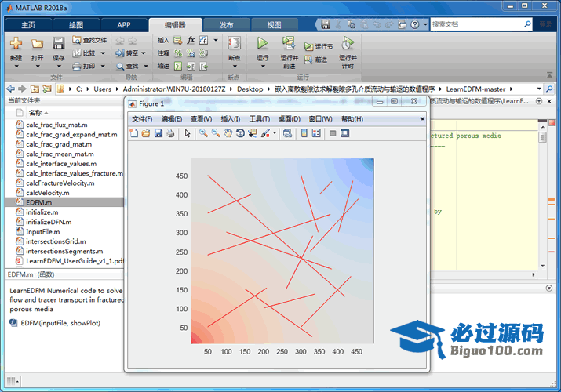The image size is (561, 392).
Task: Open the Figure 1 Help (帮助) menu
Action: tap(352, 119)
